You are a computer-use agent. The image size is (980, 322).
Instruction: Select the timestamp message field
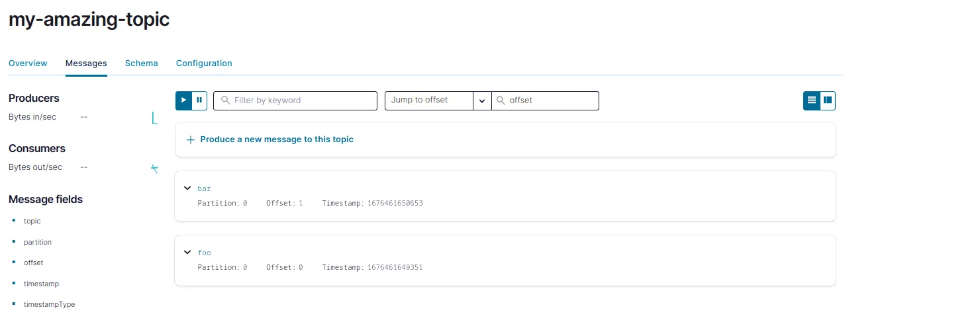(41, 284)
